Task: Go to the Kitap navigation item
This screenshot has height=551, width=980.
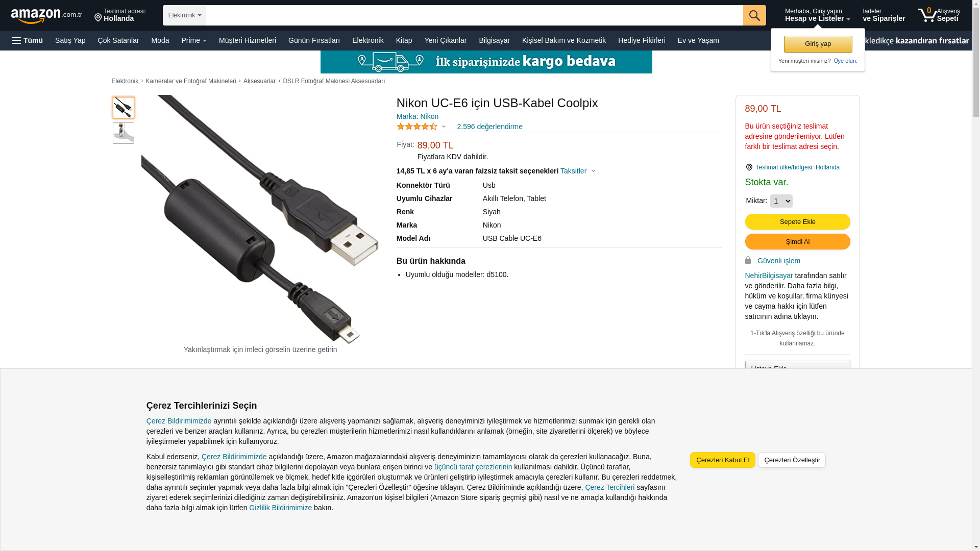Action: 404,40
